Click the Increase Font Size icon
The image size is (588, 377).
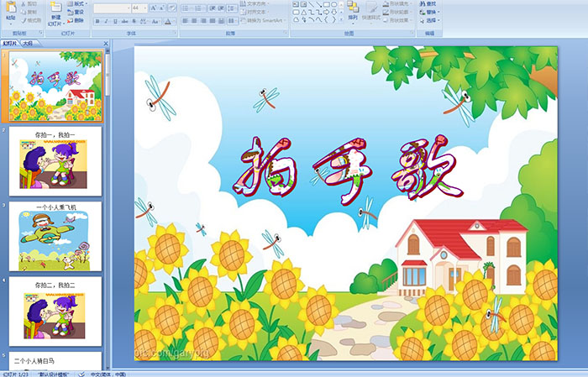pyautogui.click(x=154, y=8)
